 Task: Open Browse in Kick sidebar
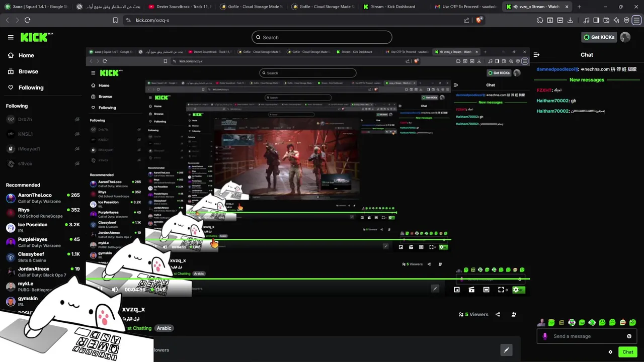point(23,71)
